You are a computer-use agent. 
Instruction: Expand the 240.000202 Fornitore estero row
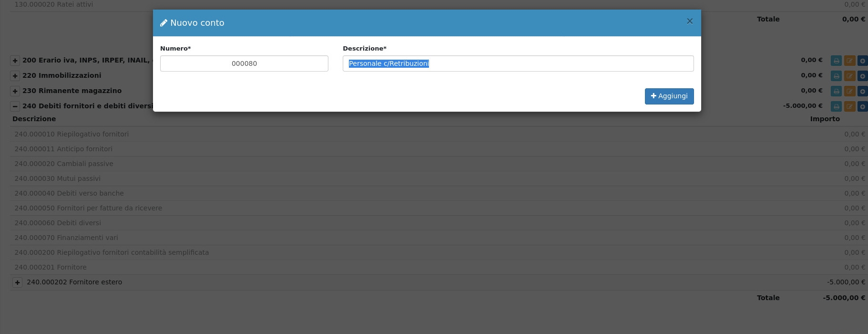18,282
